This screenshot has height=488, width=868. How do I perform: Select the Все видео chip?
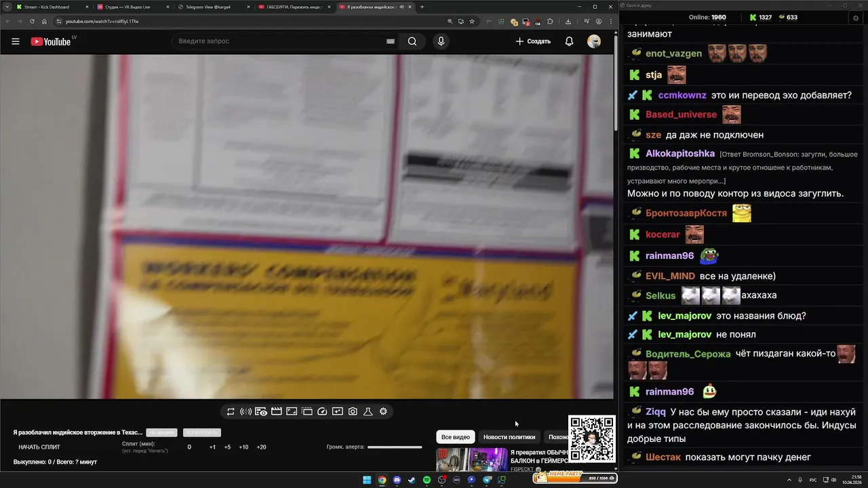[x=456, y=437]
